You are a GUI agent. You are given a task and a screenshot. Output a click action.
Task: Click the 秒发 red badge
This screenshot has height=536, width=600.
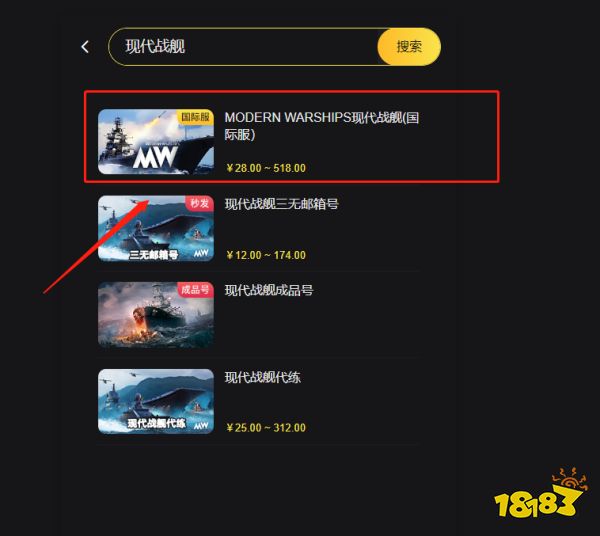(x=199, y=203)
